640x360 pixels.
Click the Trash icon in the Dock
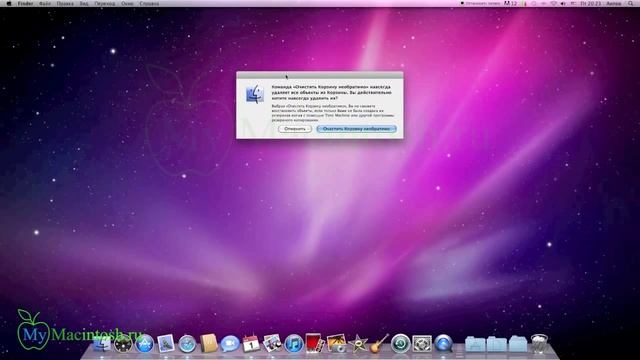coord(539,343)
